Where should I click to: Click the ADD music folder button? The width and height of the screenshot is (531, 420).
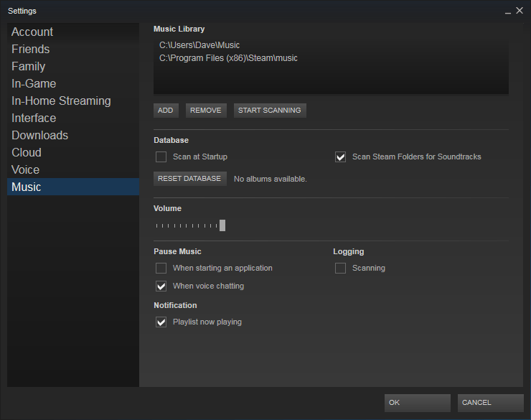point(166,111)
